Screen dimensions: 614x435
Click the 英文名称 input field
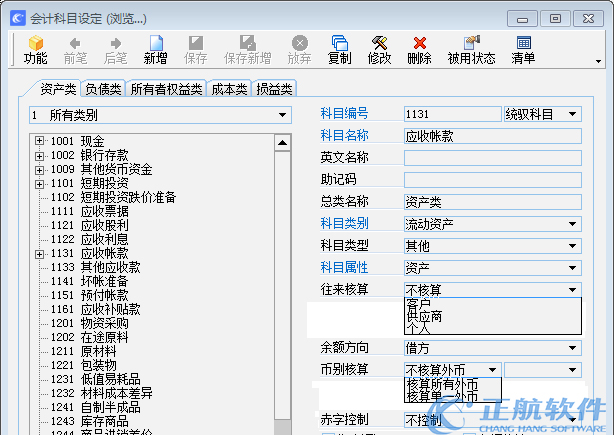[492, 157]
